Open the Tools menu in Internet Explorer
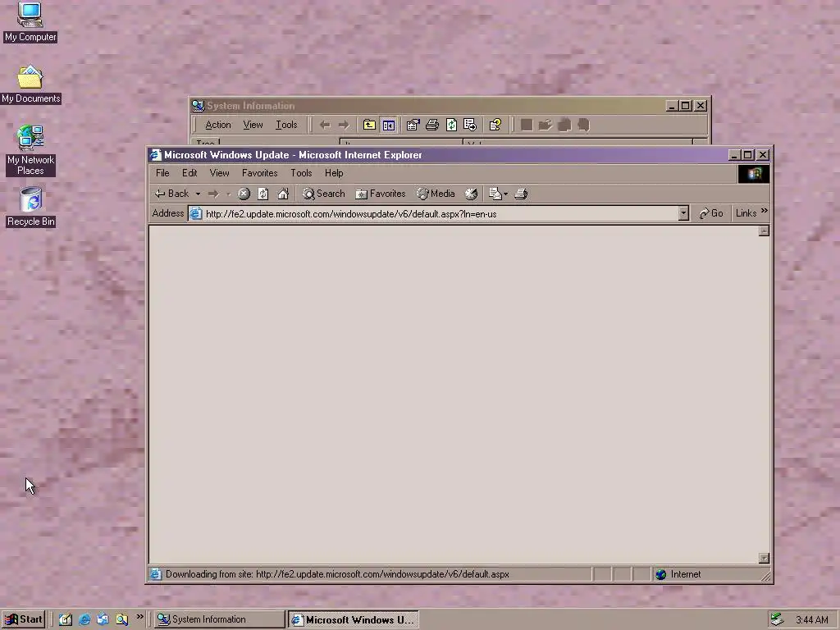 301,173
